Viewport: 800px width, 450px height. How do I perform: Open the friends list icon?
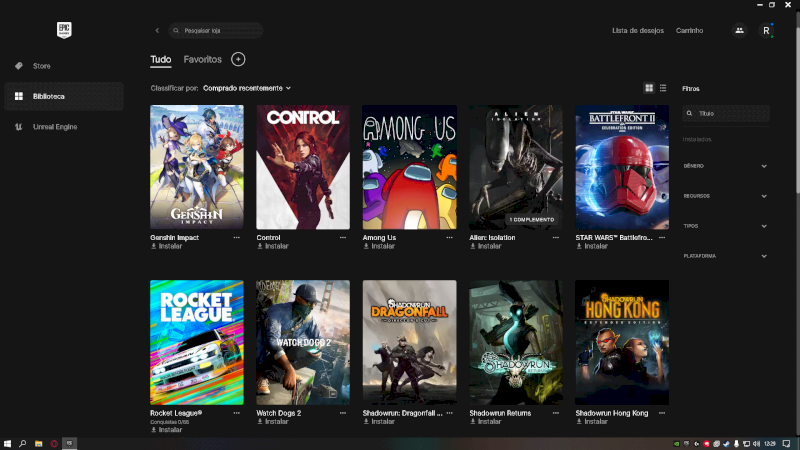pos(739,31)
